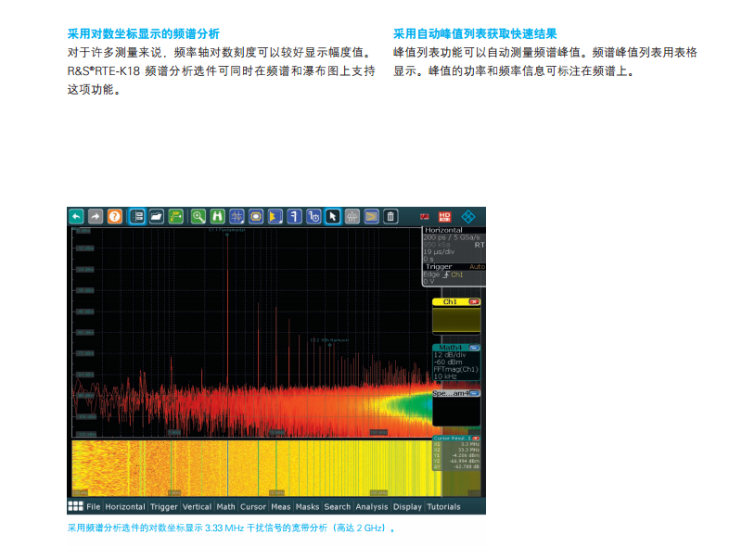Open saved file with folder icon
The height and width of the screenshot is (560, 729).
tap(157, 217)
